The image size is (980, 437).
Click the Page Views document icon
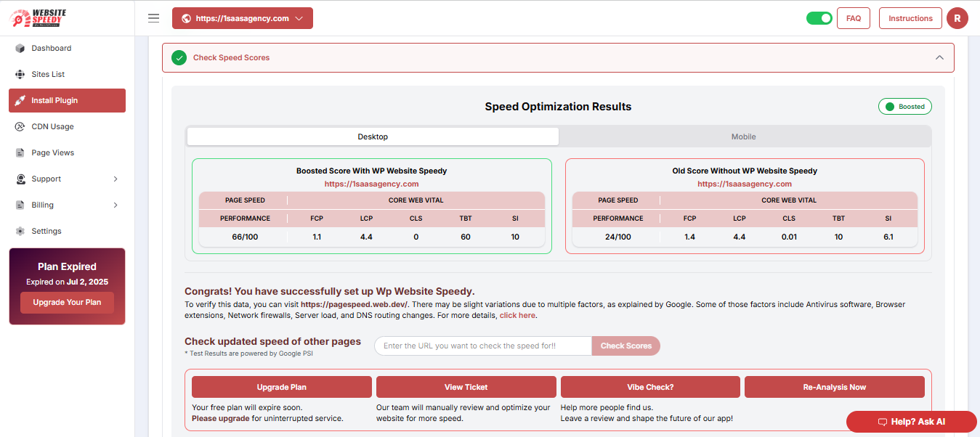pos(20,153)
